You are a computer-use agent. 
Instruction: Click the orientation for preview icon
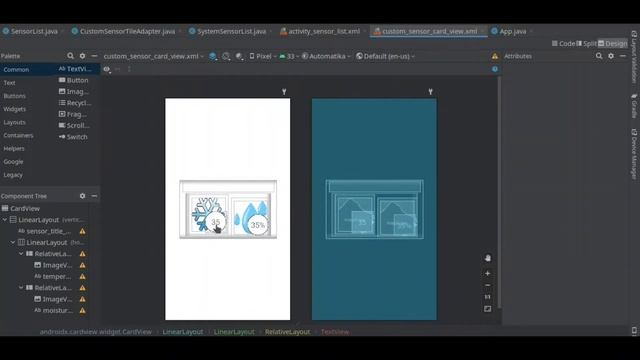(x=226, y=56)
